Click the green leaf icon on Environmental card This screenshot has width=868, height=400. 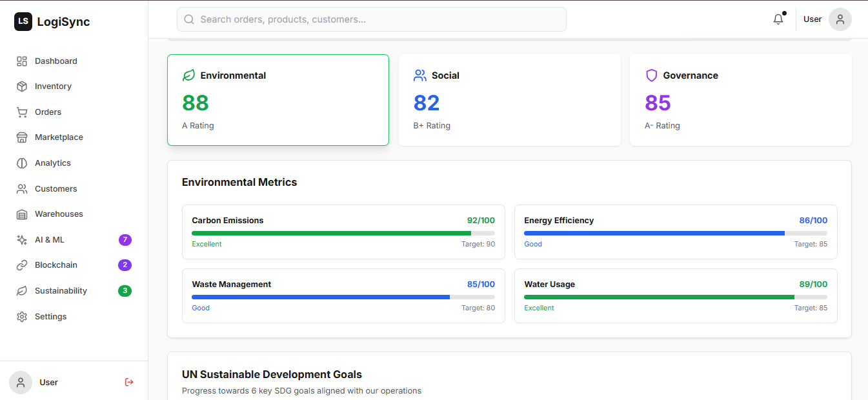[x=188, y=75]
